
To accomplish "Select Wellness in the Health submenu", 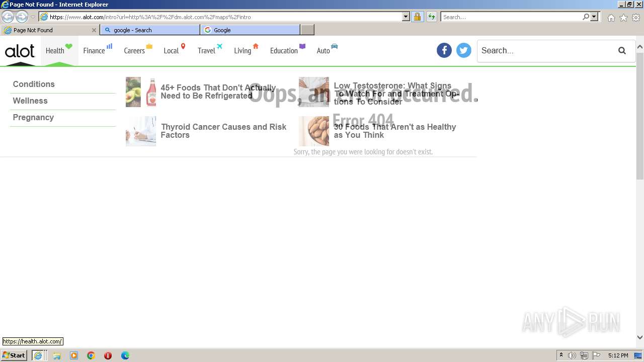I will pyautogui.click(x=30, y=101).
